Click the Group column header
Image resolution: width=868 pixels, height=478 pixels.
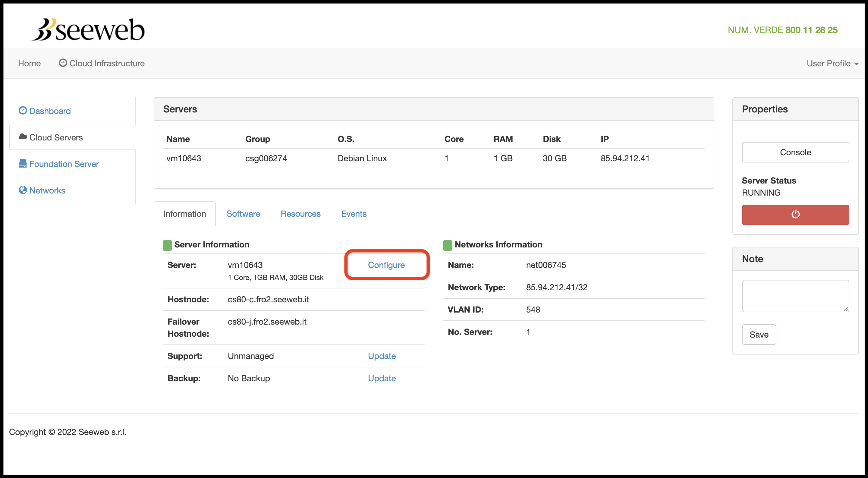coord(257,139)
